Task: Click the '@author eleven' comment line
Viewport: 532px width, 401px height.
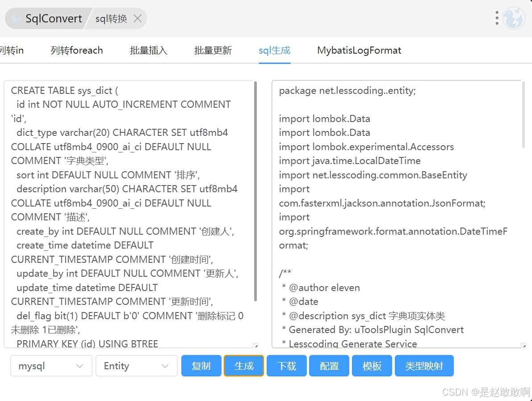Action: coord(321,287)
